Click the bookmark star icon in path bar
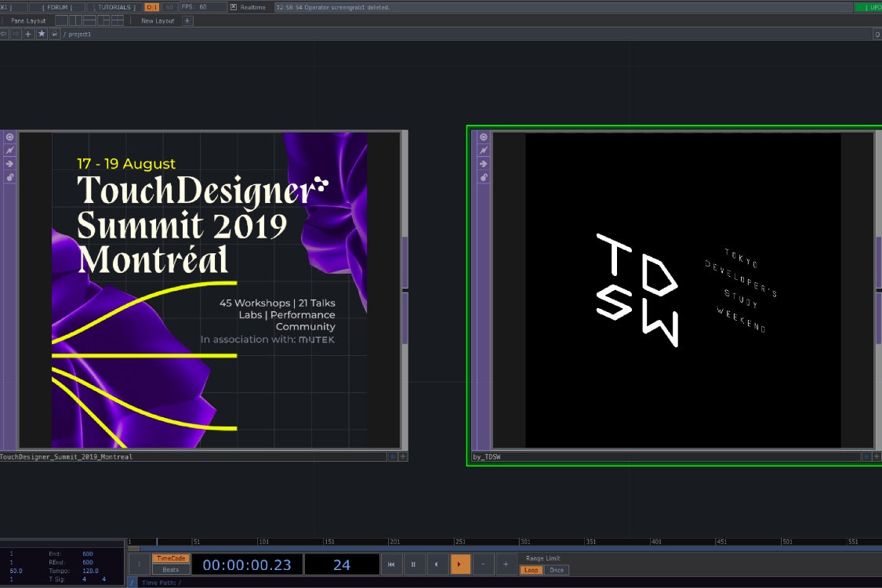882x588 pixels. [42, 34]
